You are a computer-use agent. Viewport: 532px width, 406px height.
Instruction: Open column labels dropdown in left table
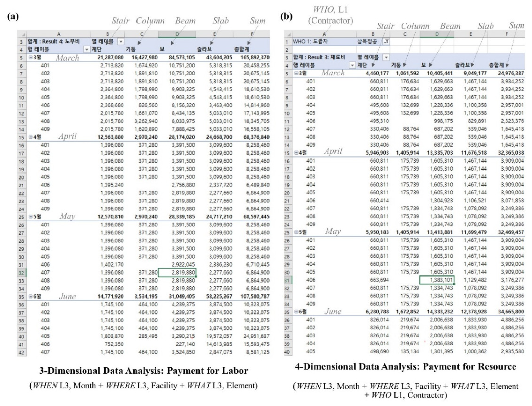coord(120,42)
